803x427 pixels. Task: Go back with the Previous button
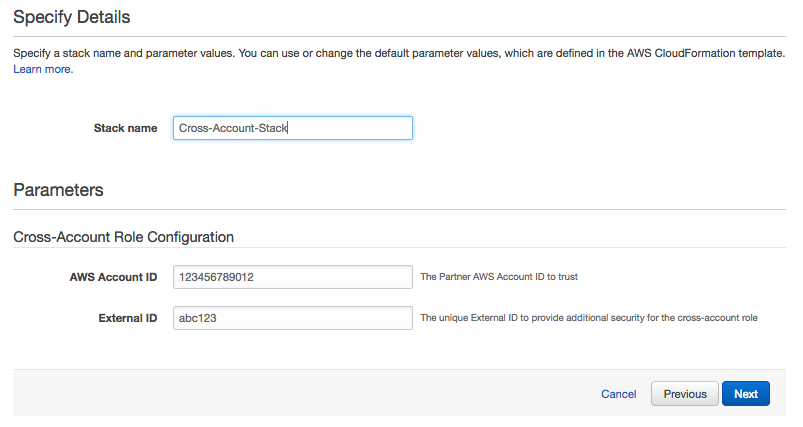(685, 394)
